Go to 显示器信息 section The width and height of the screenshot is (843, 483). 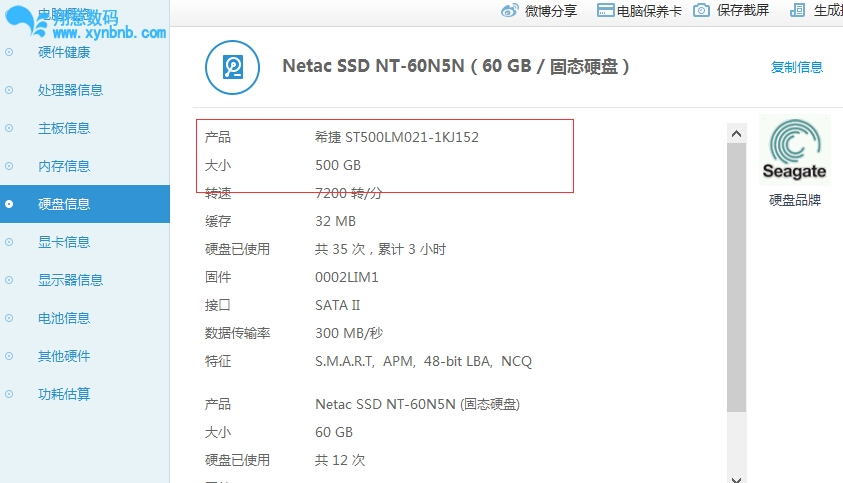coord(70,280)
